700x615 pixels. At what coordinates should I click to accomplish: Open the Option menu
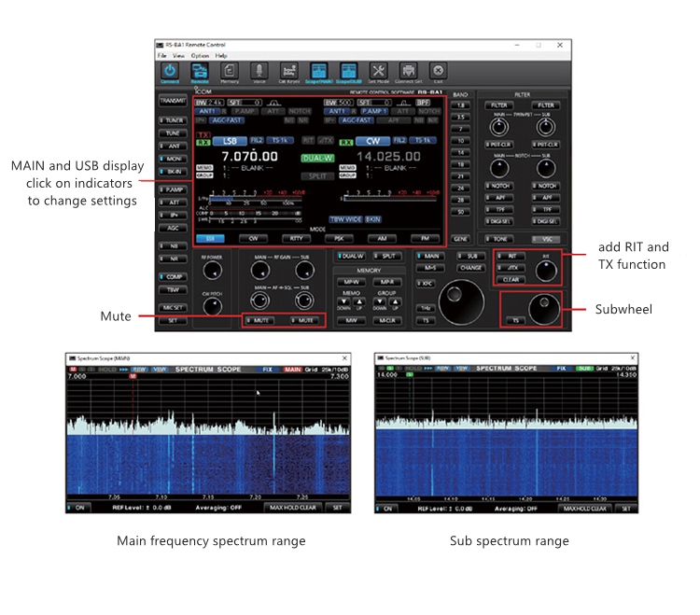pyautogui.click(x=200, y=56)
